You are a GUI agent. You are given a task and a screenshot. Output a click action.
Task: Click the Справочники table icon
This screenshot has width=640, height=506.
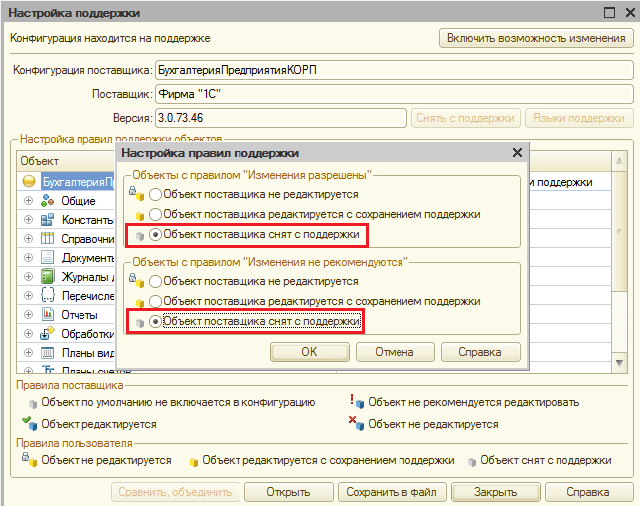[47, 238]
